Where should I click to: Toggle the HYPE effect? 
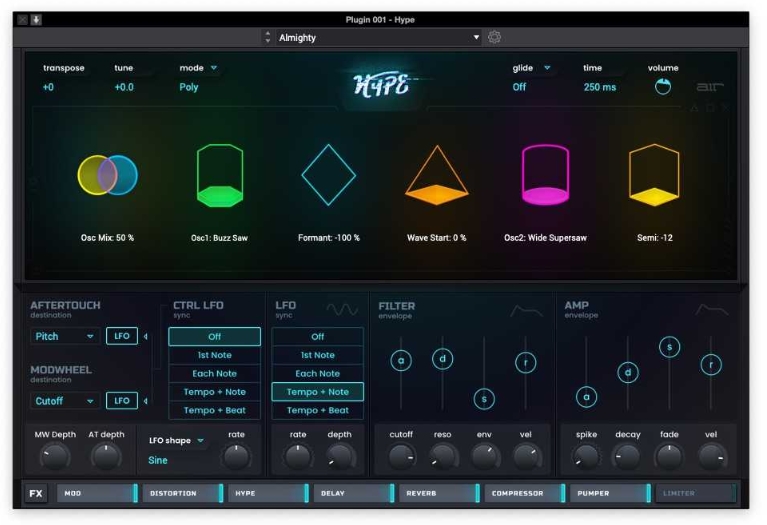[x=269, y=493]
